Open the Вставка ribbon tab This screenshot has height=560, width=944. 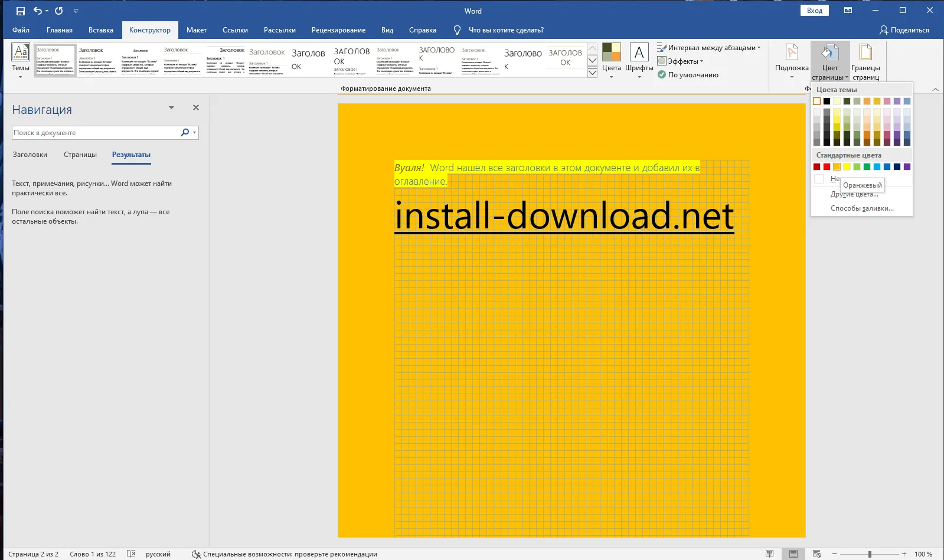(x=101, y=30)
